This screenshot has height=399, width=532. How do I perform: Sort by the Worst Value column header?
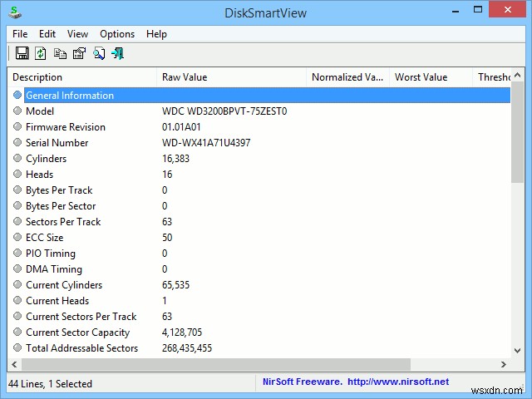[x=431, y=77]
